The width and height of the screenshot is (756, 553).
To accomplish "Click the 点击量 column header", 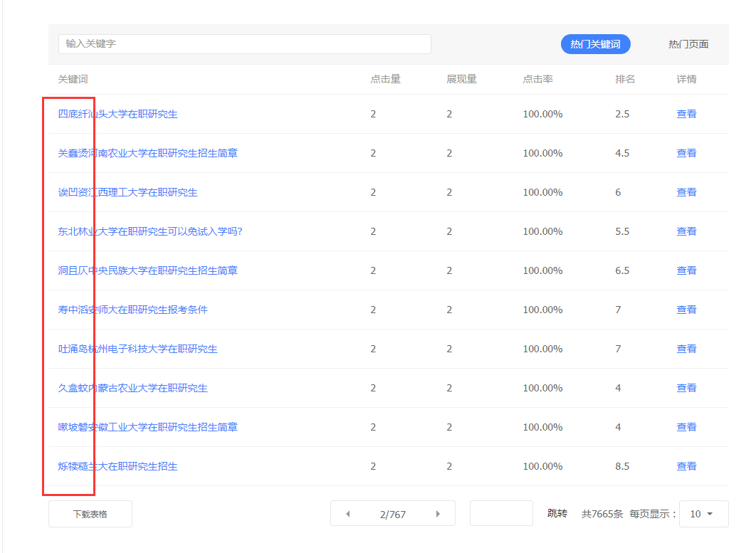I will click(x=385, y=79).
